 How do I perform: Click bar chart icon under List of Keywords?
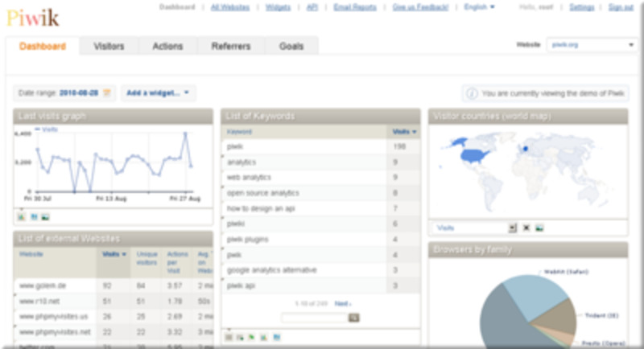click(264, 337)
